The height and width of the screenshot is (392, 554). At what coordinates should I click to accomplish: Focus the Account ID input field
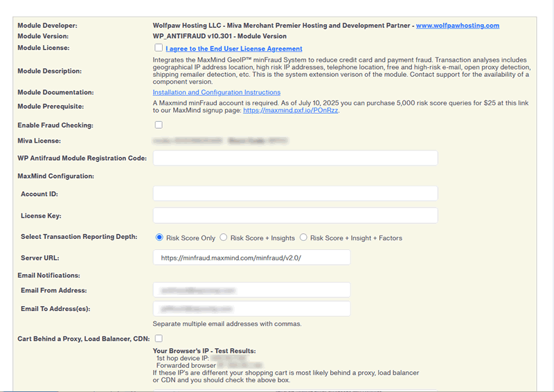click(x=296, y=194)
